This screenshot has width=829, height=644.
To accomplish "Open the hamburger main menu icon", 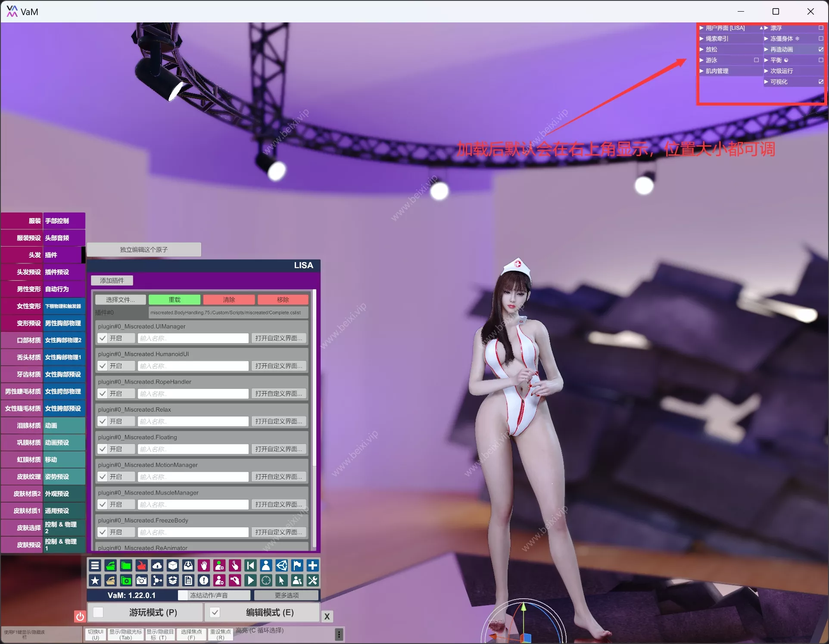I will click(x=95, y=565).
